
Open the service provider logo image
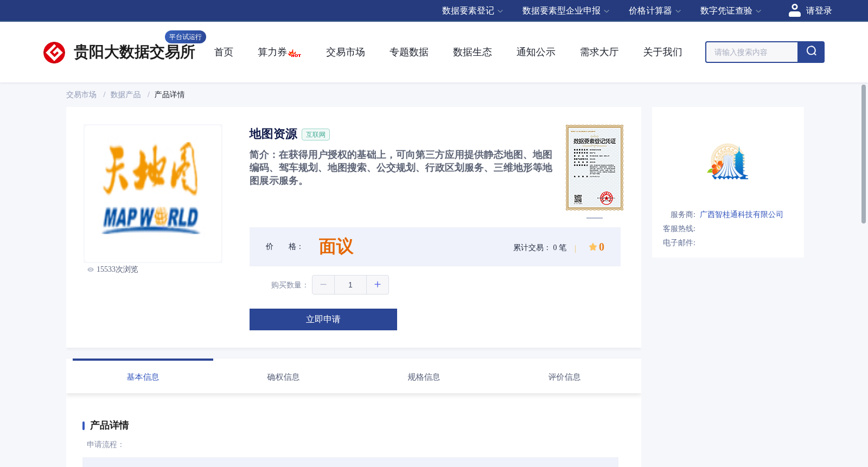tap(727, 162)
